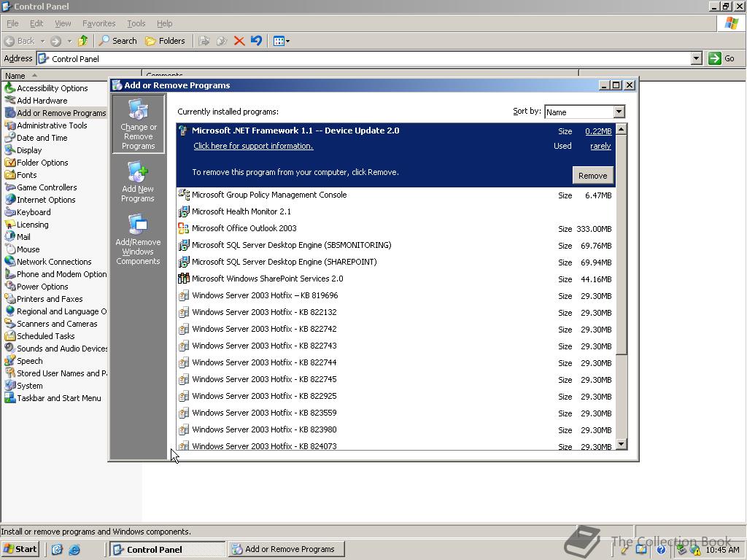Click the Search toolbar button
Screen dimensions: 747x560
click(x=117, y=41)
